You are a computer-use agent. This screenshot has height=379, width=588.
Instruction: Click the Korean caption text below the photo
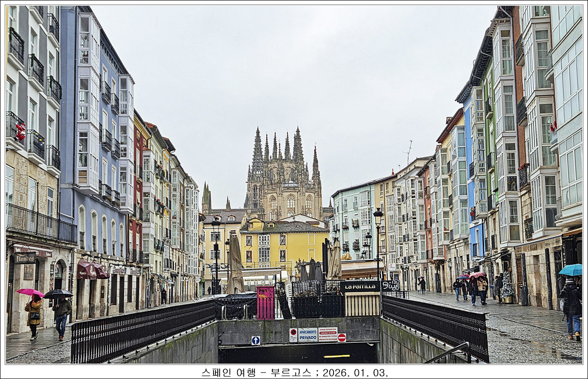click(x=294, y=372)
